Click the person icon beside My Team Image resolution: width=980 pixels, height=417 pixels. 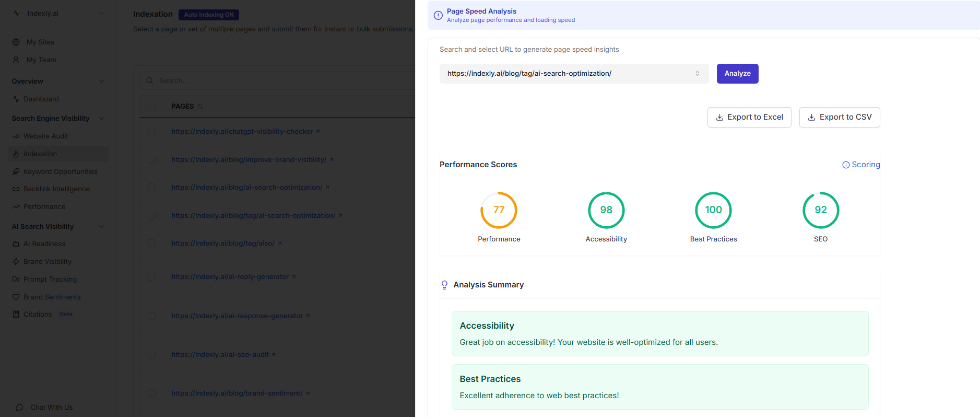(x=16, y=60)
